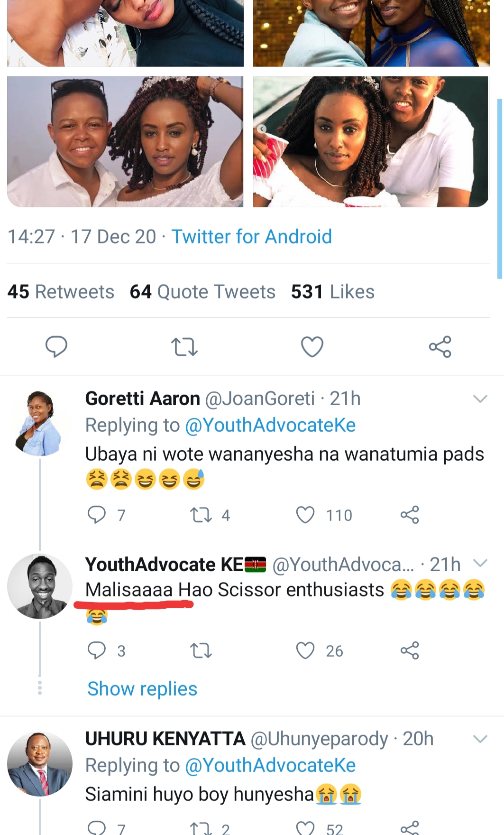Retweet the Scissor enthusiasts reply
This screenshot has width=504, height=835.
201,650
